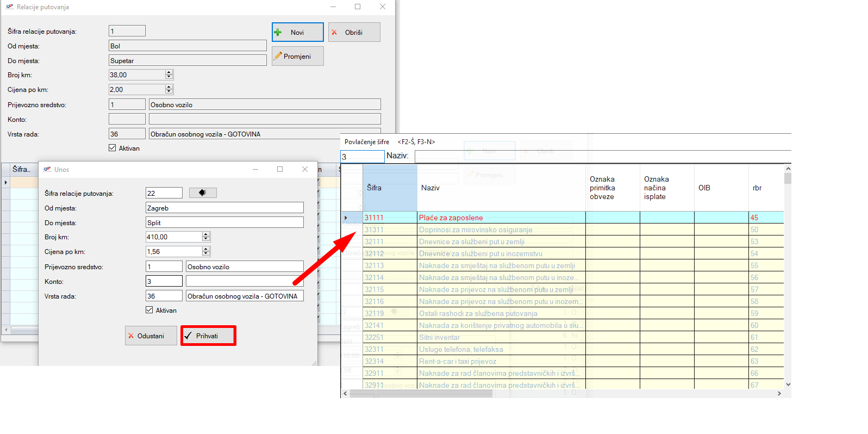
Task: Decrease Cijena po km in Unos dialog
Action: click(x=206, y=254)
